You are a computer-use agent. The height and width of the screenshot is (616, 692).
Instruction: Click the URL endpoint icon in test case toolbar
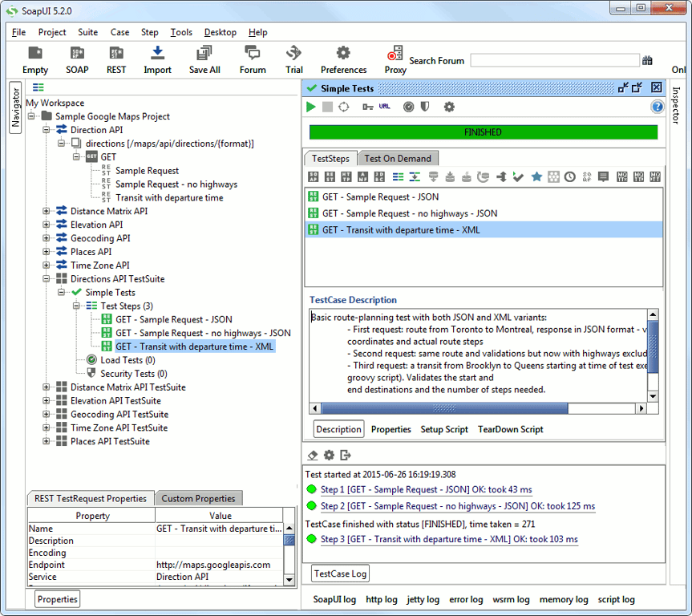pos(384,107)
